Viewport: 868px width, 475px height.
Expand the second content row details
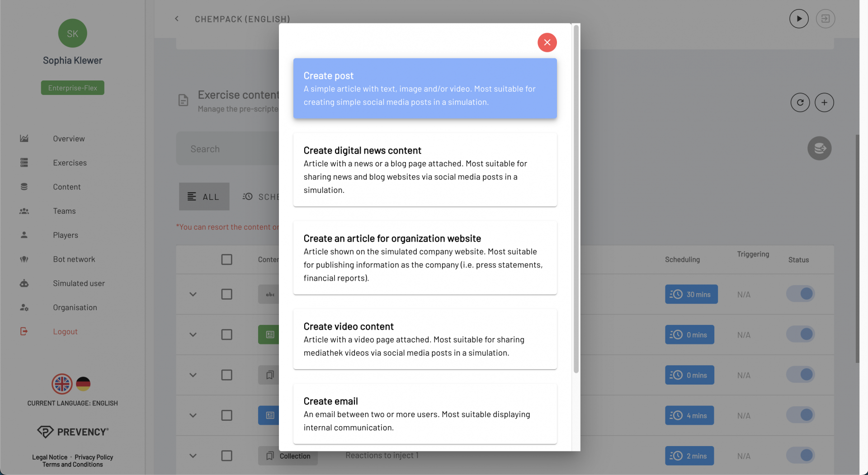point(193,334)
